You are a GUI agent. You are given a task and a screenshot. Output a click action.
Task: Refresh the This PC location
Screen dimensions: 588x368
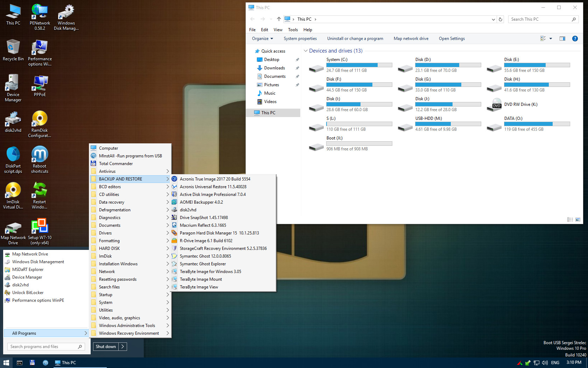point(500,19)
